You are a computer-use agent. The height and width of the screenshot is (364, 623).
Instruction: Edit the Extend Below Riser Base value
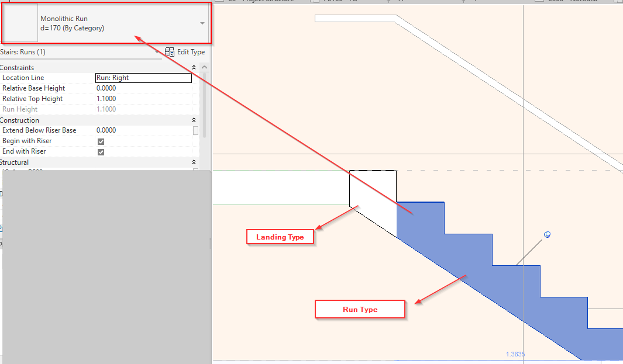coord(143,130)
